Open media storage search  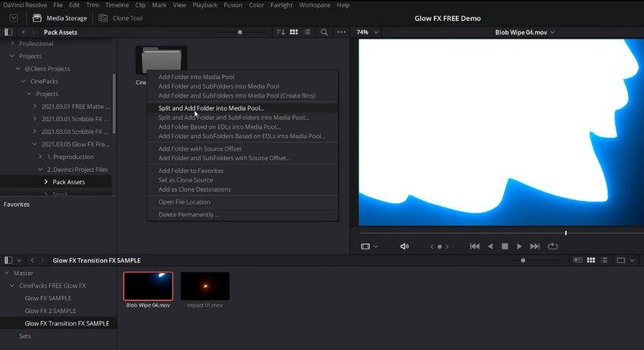point(324,32)
